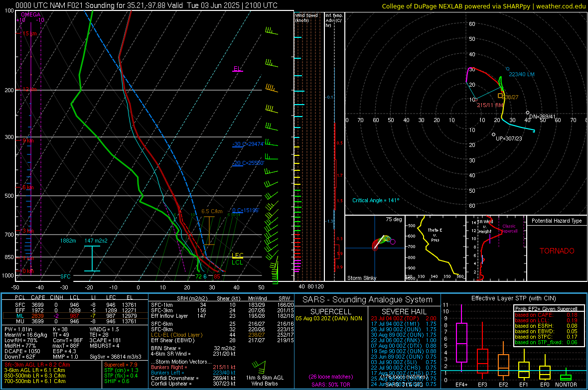Image resolution: width=588 pixels, height=390 pixels.
Task: Click the orange wind barb near 200 mb
Action: (x=271, y=88)
